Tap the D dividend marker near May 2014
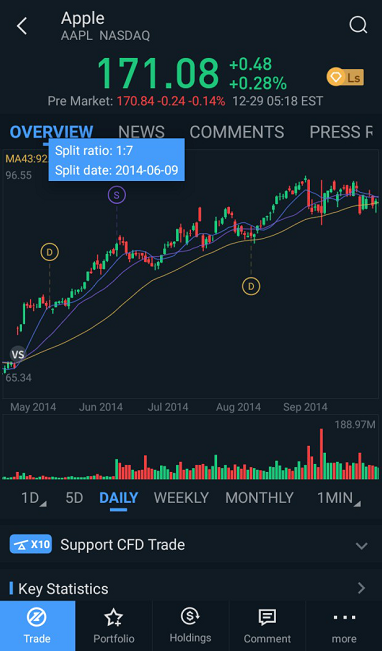382x651 pixels. (50, 252)
